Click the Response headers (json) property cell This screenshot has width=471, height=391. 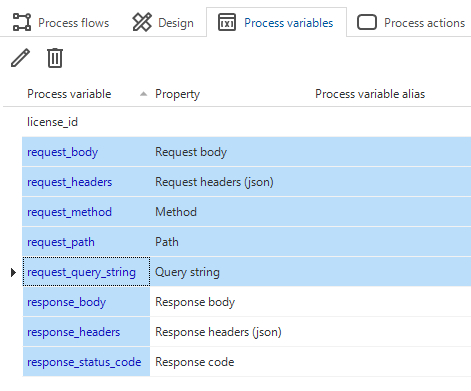click(x=310, y=332)
